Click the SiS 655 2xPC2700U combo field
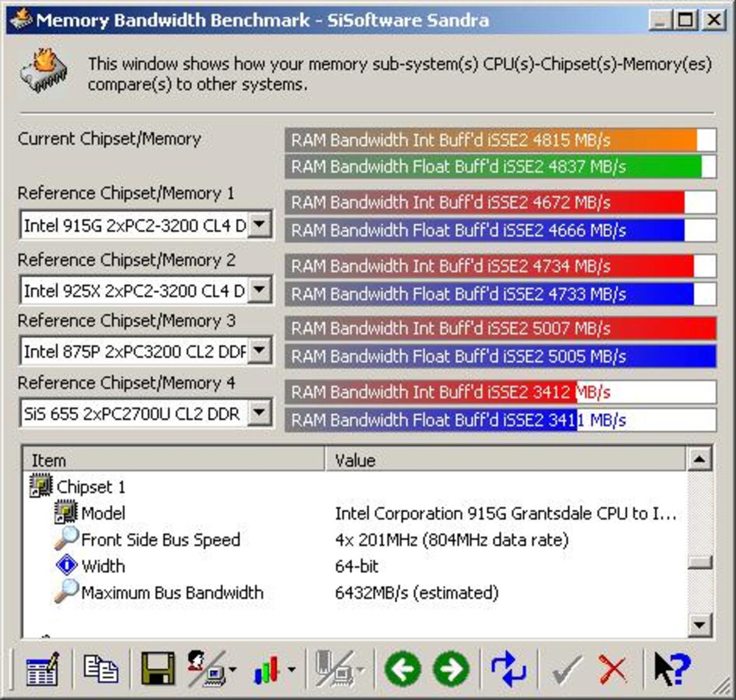This screenshot has height=700, width=736. coord(146,413)
